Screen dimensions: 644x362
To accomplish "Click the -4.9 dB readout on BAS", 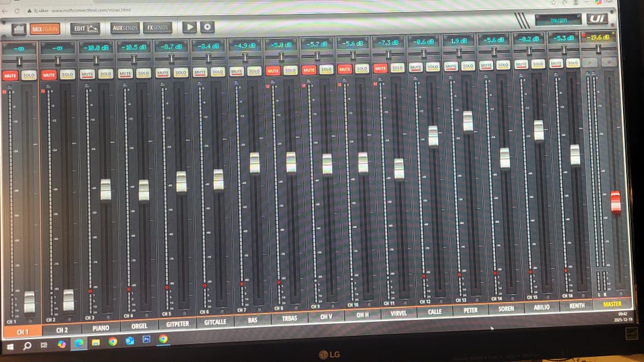I will 245,45.
